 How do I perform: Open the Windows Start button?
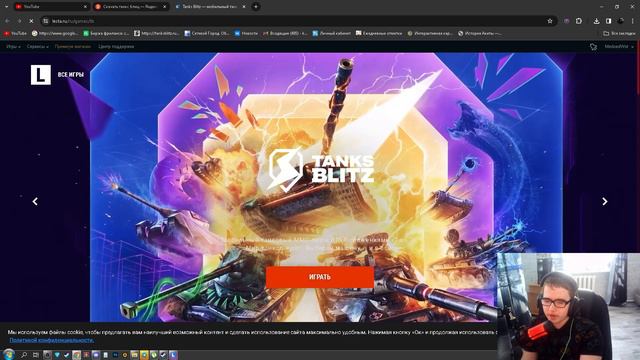coord(8,354)
